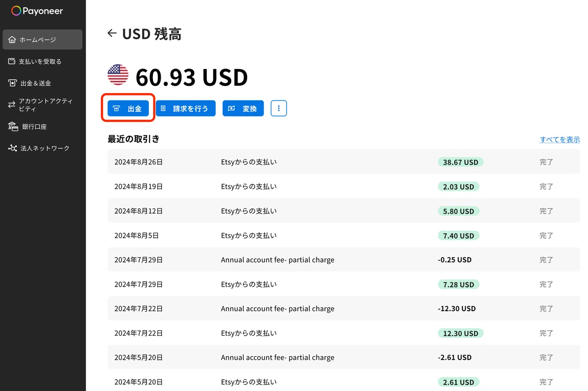Open アカウントアクティビティ from the sidebar
The width and height of the screenshot is (588, 391).
(x=43, y=105)
